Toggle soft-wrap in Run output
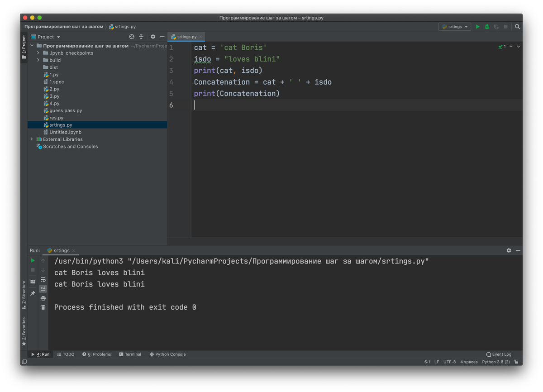The image size is (543, 392). 43,280
